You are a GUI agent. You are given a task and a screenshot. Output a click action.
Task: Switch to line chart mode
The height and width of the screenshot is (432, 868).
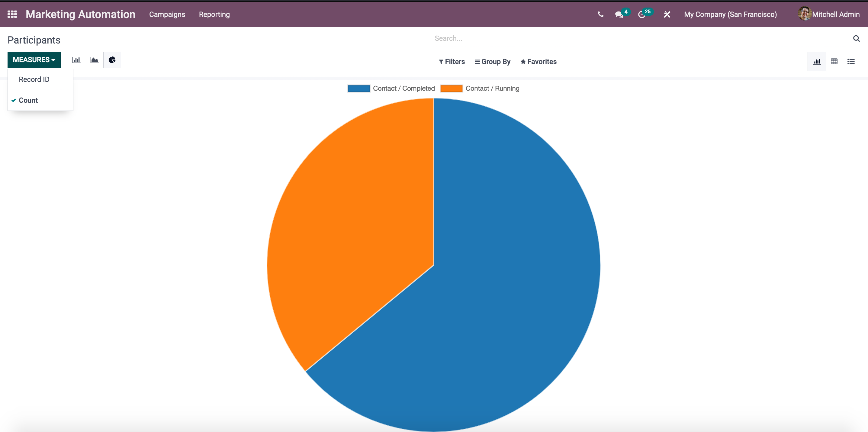[94, 60]
